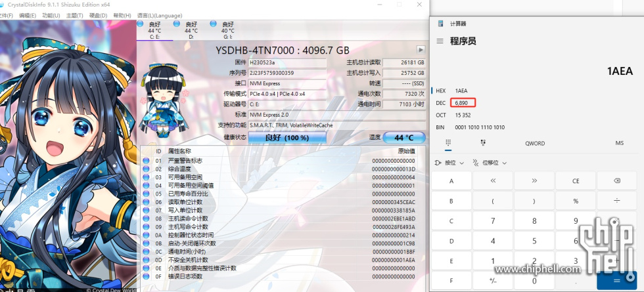
Task: Open the 编辑(E) menu
Action: coord(28,16)
